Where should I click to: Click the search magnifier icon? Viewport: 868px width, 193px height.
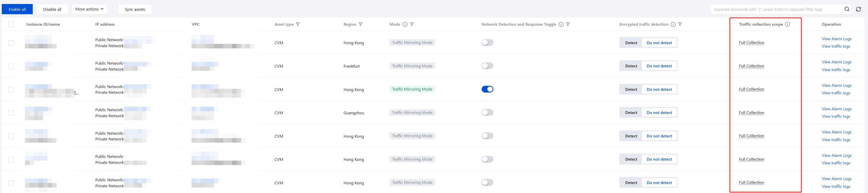coord(846,9)
